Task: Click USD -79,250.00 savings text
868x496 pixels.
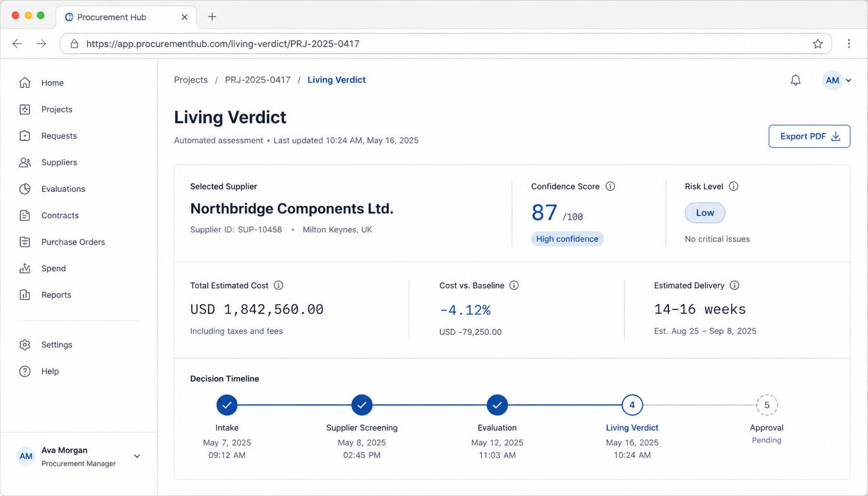Action: (470, 332)
